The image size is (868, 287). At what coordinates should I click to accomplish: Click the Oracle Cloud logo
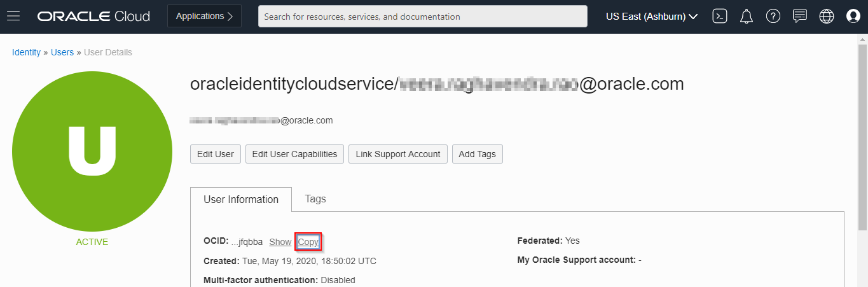[x=93, y=17]
